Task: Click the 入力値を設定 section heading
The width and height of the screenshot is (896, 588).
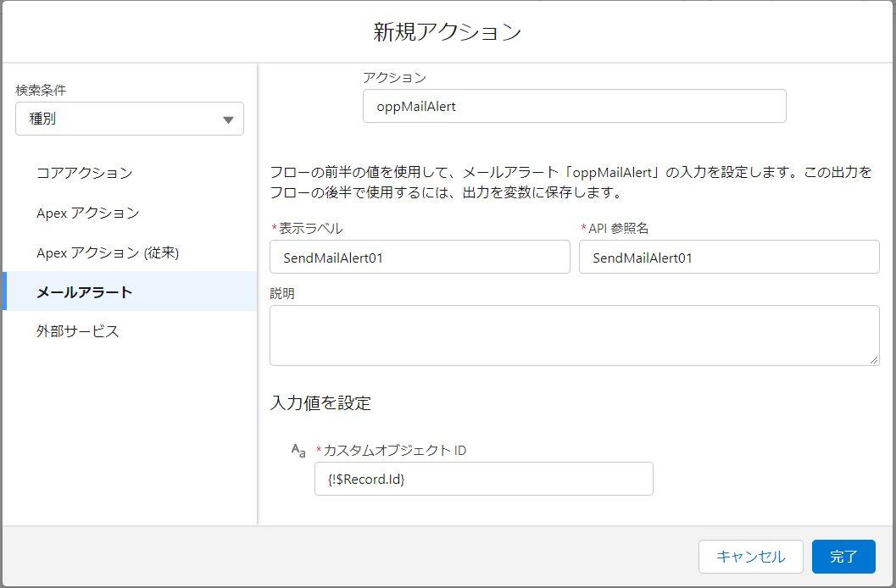Action: pos(320,403)
